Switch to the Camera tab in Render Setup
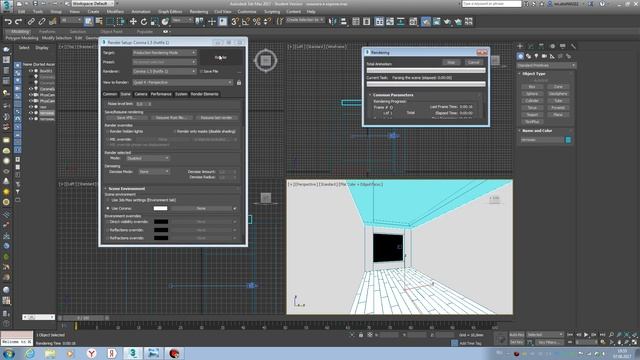The width and height of the screenshot is (640, 360). 141,94
